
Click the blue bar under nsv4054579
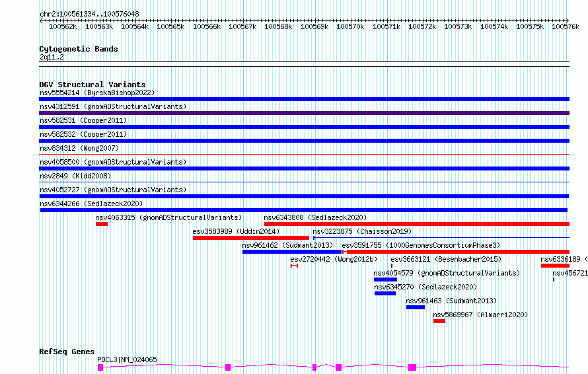pos(385,280)
